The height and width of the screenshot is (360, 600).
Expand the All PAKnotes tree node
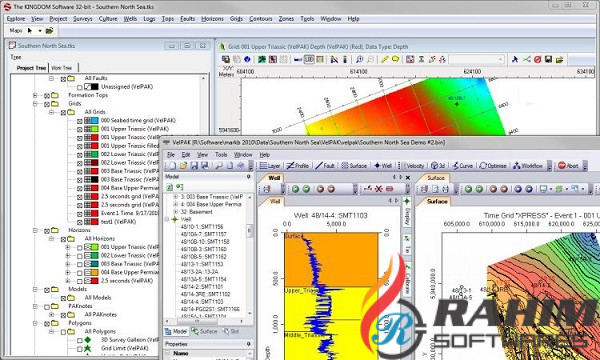(x=51, y=314)
